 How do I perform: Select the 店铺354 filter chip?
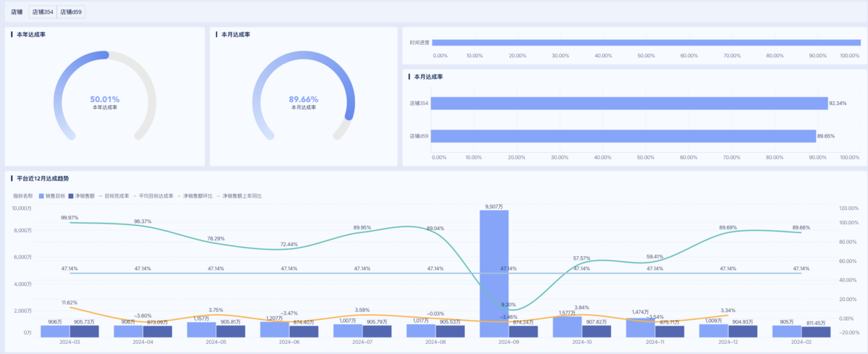[x=43, y=12]
